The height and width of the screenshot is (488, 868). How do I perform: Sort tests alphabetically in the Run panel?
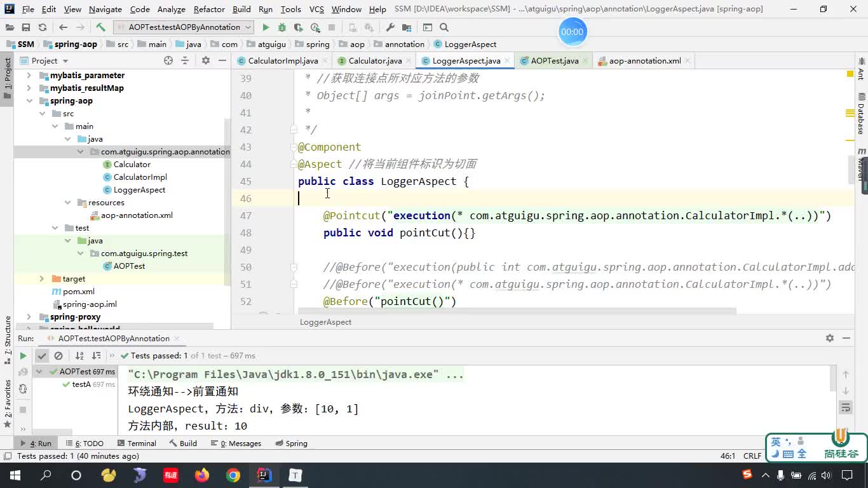[79, 356]
